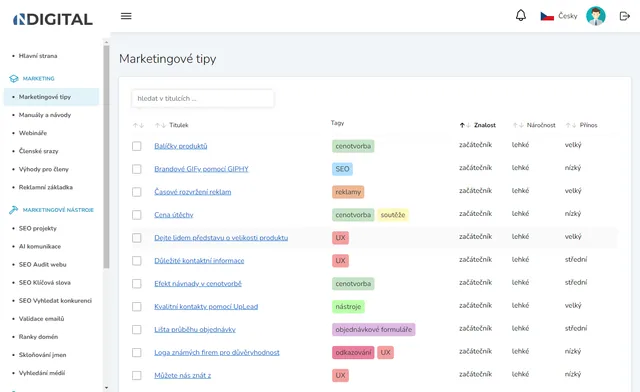Viewport: 640px width, 392px height.
Task: Open Ranky domén in sidebar
Action: point(38,337)
